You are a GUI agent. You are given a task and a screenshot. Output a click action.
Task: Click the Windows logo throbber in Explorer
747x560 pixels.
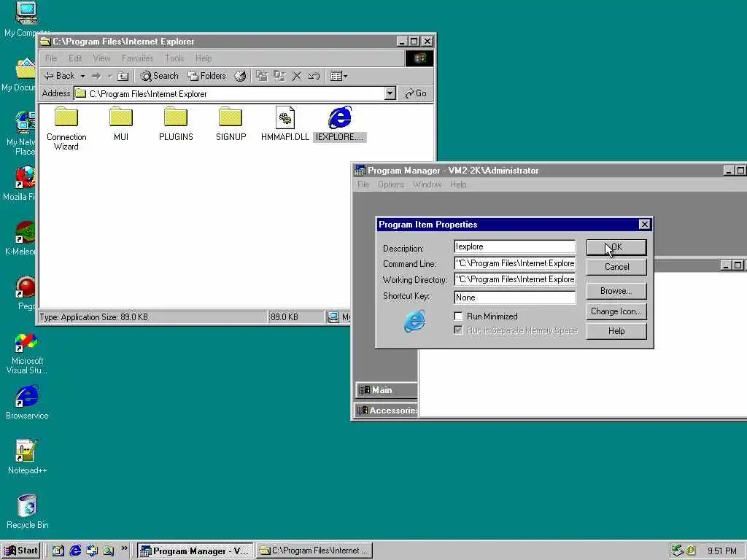click(x=419, y=58)
